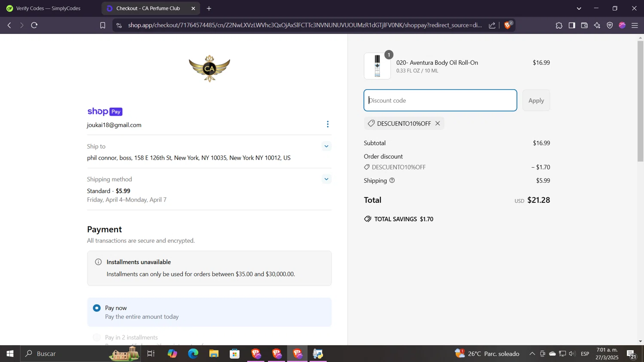This screenshot has width=644, height=362.
Task: Open Microsoft Store from the taskbar
Action: tap(235, 353)
